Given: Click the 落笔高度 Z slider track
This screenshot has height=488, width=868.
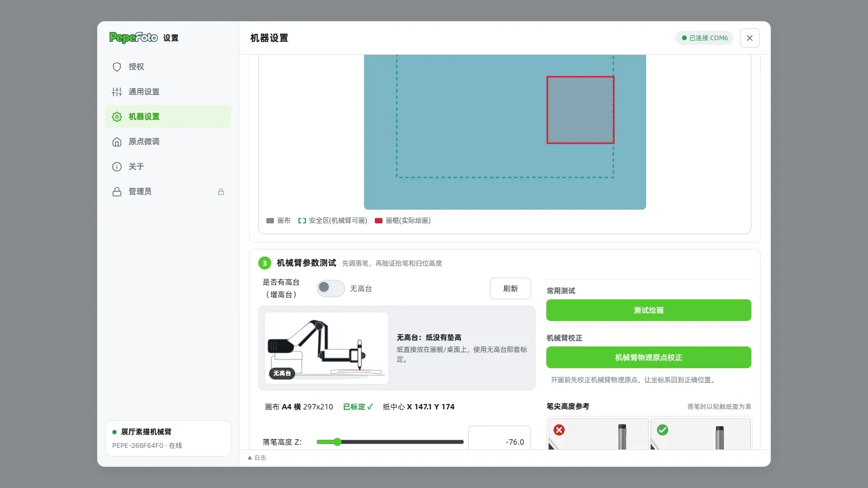Looking at the screenshot, I should [390, 442].
